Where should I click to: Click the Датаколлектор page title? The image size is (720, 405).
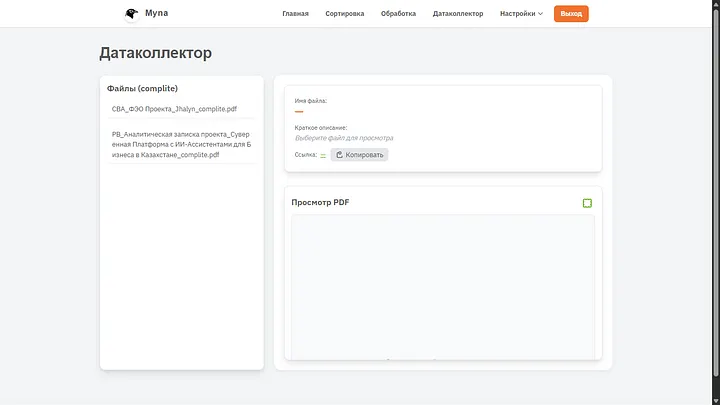155,53
